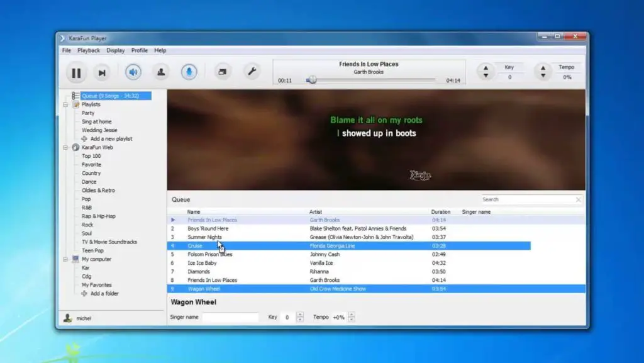Collapse the KaraFun Web tree node
Screen dimensions: 644x363
point(65,147)
